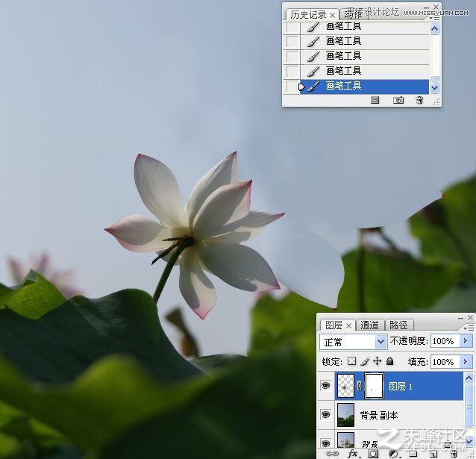The width and height of the screenshot is (476, 459).
Task: Select the 图层 1 layer name
Action: 400,387
